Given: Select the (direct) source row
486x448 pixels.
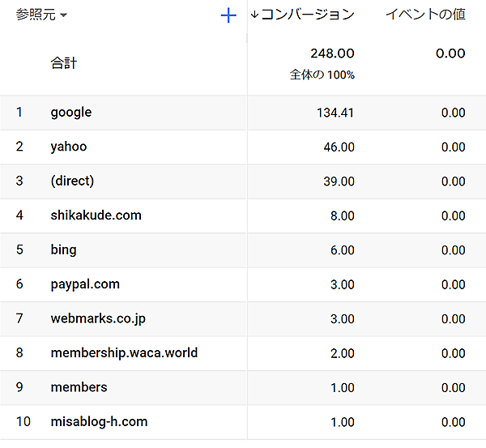Looking at the screenshot, I should click(72, 181).
